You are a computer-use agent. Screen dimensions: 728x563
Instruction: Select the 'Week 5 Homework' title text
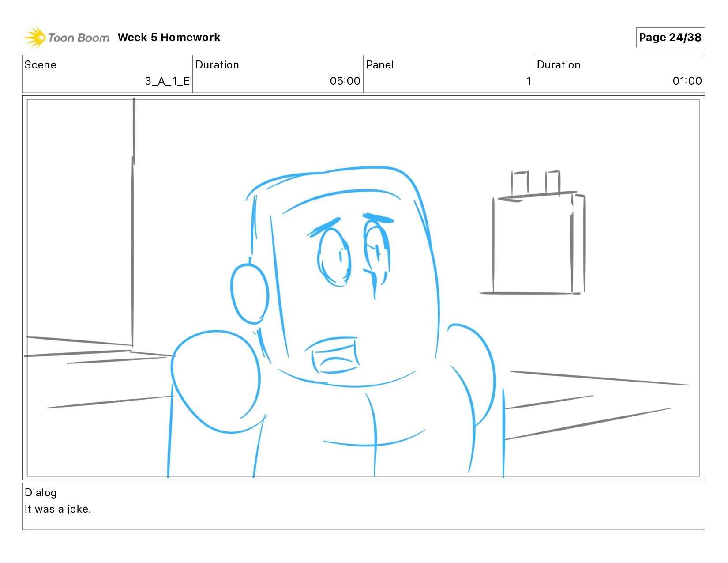click(169, 38)
